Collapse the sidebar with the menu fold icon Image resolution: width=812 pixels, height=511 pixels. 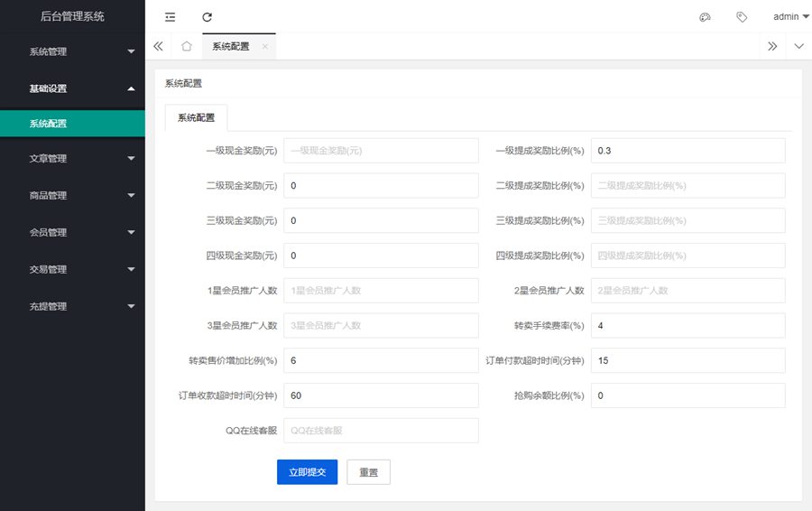pyautogui.click(x=171, y=17)
